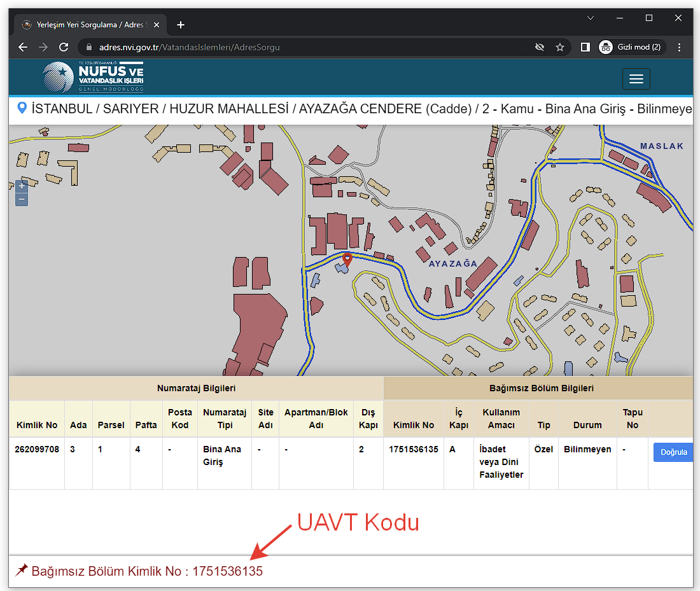Screen dimensions: 700x591
Task: Click the third-party cookie blocked eye icon
Action: (540, 47)
